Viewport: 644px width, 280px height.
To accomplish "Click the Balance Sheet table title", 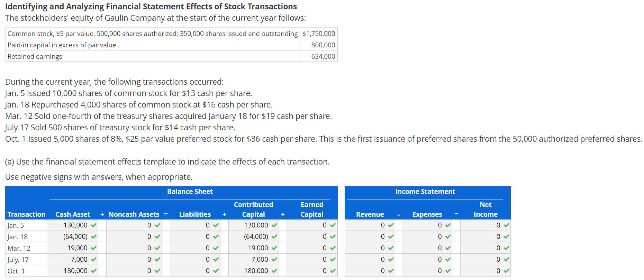I will [190, 192].
